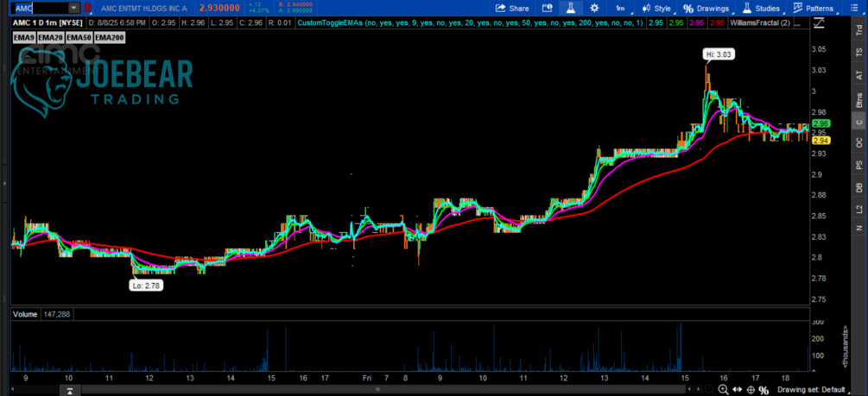Click the bid price B: 2.940000
The height and width of the screenshot is (396, 868).
(295, 5)
